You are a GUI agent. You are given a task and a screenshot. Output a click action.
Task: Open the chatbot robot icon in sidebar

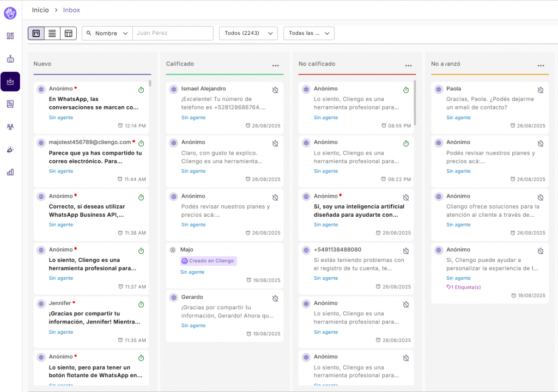10,59
